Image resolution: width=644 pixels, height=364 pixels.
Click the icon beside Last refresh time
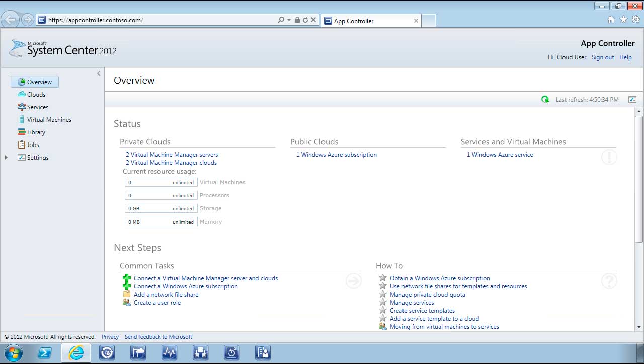click(632, 100)
